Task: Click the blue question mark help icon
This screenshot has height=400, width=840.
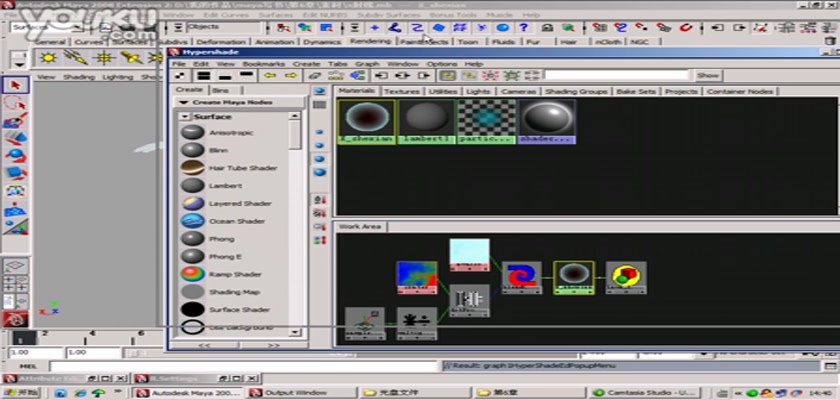Action: point(524,27)
